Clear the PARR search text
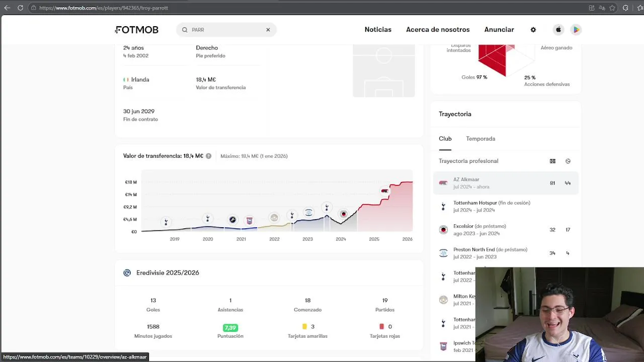The image size is (644, 362). coord(268,30)
